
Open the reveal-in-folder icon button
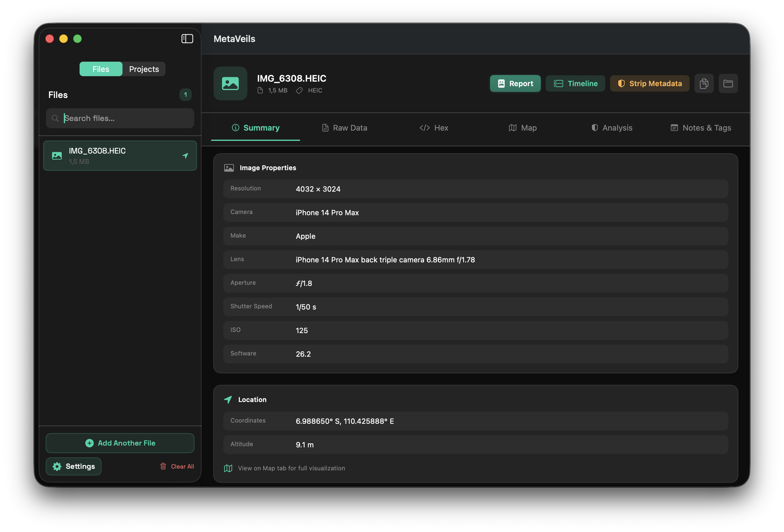728,83
